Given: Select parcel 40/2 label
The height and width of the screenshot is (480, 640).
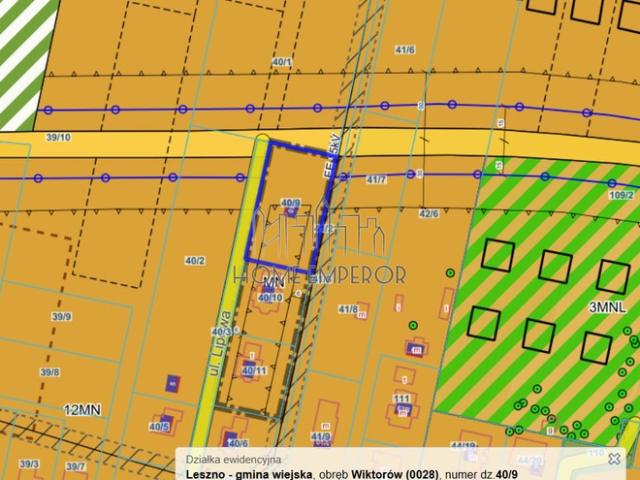Looking at the screenshot, I should click(194, 261).
